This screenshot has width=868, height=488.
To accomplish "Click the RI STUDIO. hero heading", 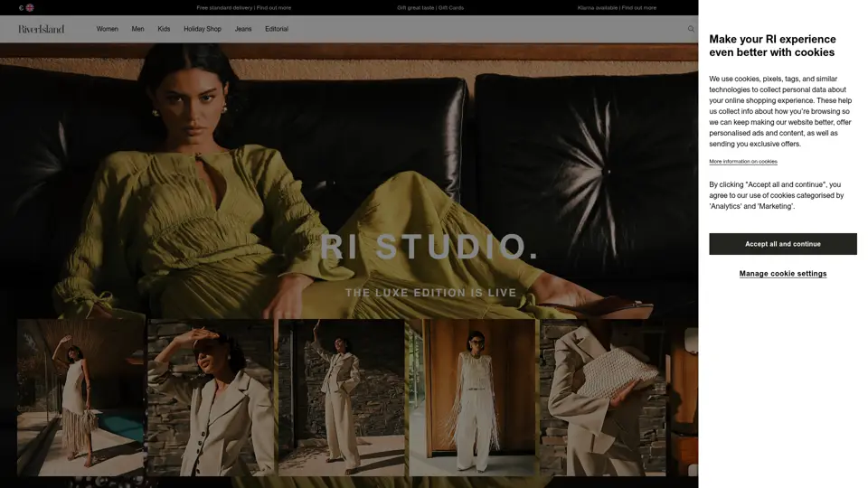I will pos(429,247).
